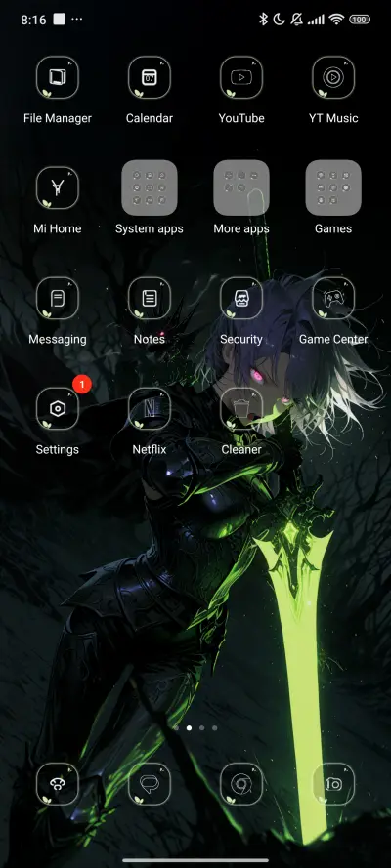Screen dimensions: 391x868
Task: Tap the muted bell status icon
Action: coord(297,20)
